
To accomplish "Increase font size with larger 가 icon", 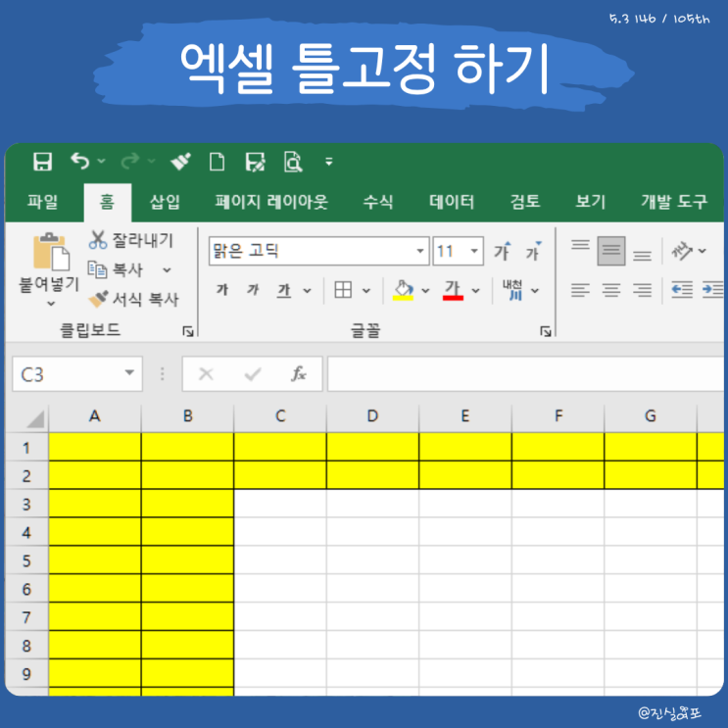I will coord(503,251).
